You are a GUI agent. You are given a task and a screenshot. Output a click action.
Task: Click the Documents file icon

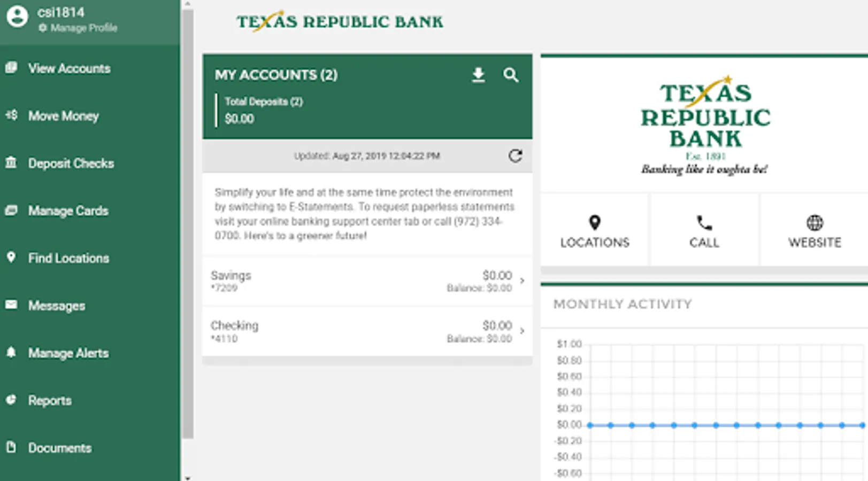click(11, 447)
